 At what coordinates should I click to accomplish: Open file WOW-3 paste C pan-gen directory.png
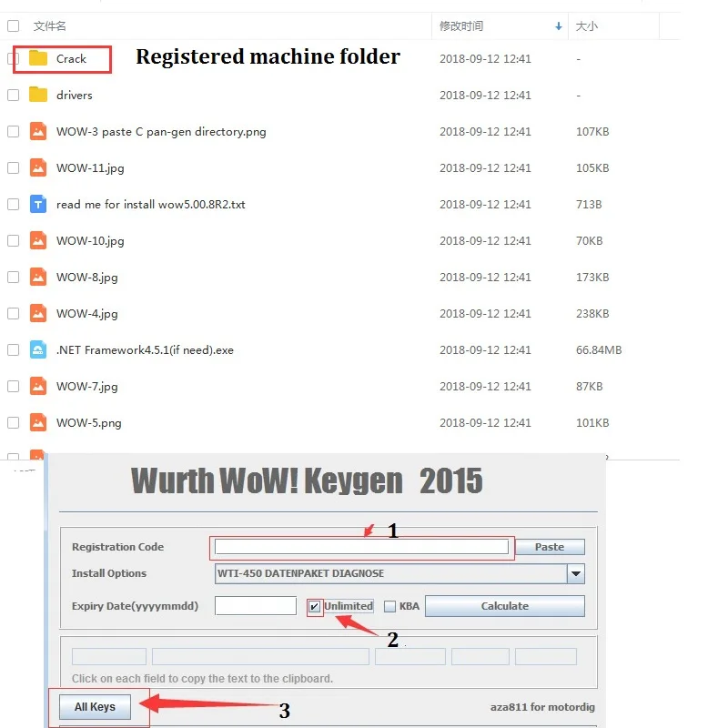(161, 132)
